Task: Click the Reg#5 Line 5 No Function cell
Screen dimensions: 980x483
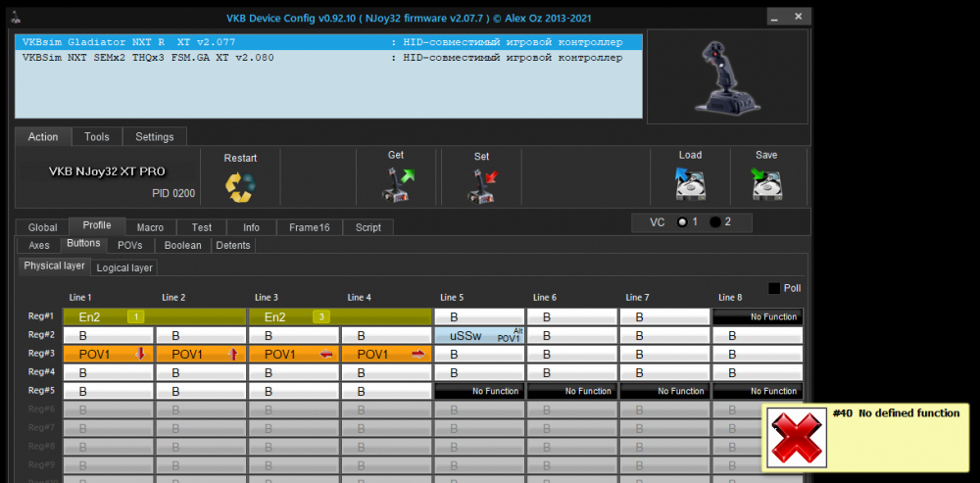Action: click(479, 391)
